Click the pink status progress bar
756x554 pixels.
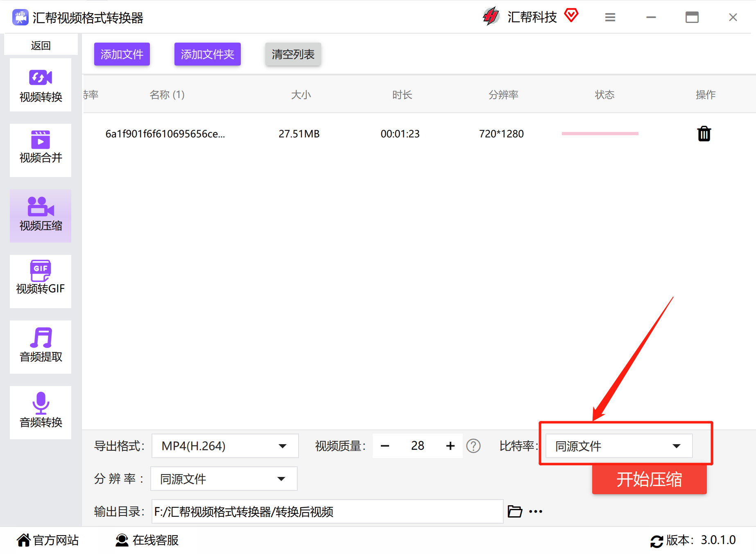click(x=600, y=134)
